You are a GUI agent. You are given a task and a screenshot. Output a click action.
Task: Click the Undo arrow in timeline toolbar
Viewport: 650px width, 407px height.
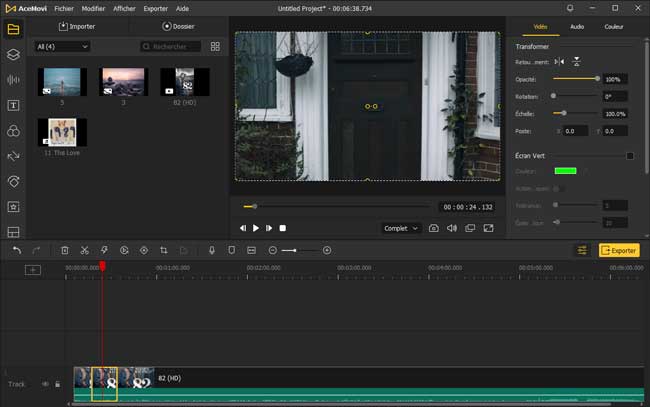[x=17, y=250]
